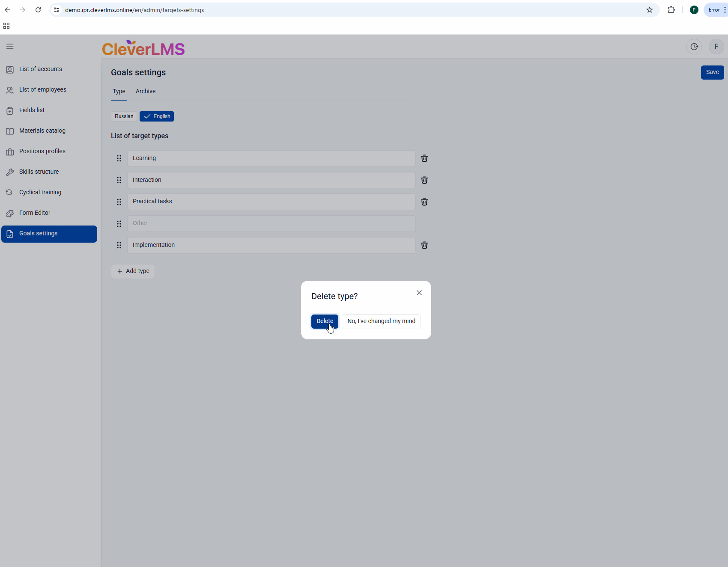Focus the Implementation input field

click(272, 245)
